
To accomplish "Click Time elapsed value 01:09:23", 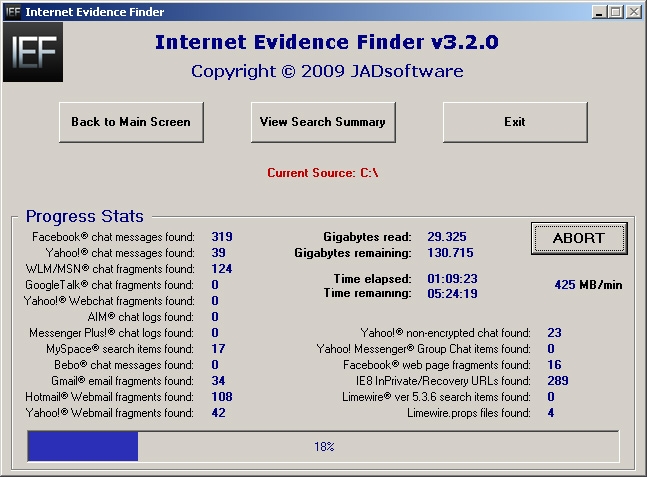I will [x=452, y=279].
